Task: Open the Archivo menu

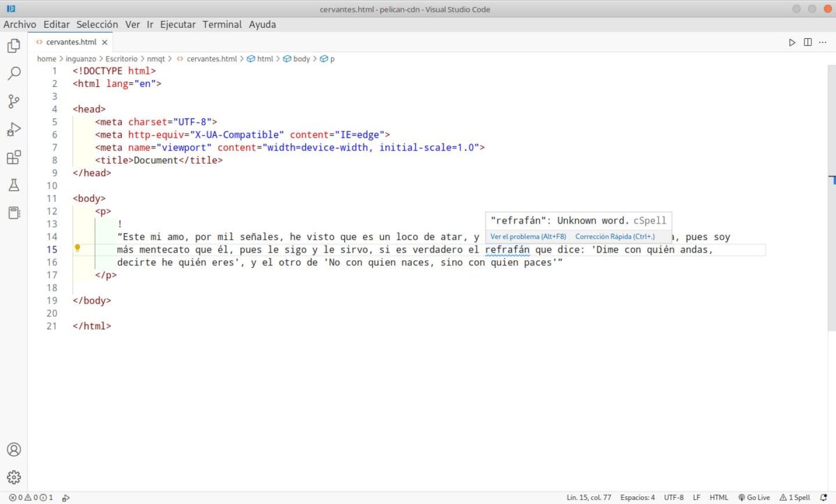Action: coord(20,24)
